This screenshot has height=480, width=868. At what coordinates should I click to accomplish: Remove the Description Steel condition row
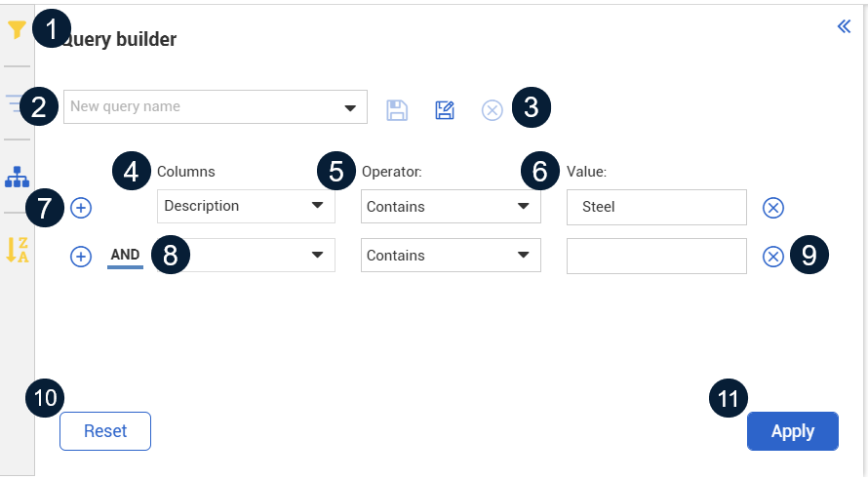click(x=772, y=207)
